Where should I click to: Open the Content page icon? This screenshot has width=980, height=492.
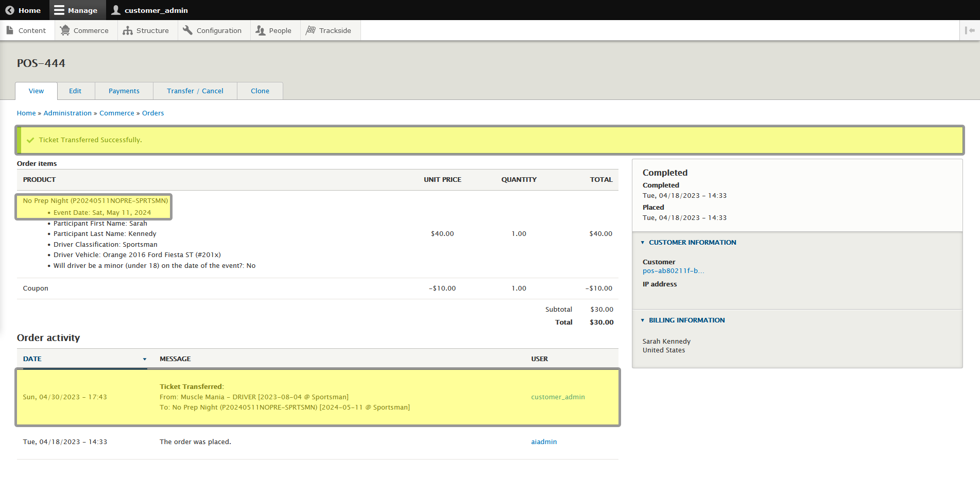coord(10,30)
